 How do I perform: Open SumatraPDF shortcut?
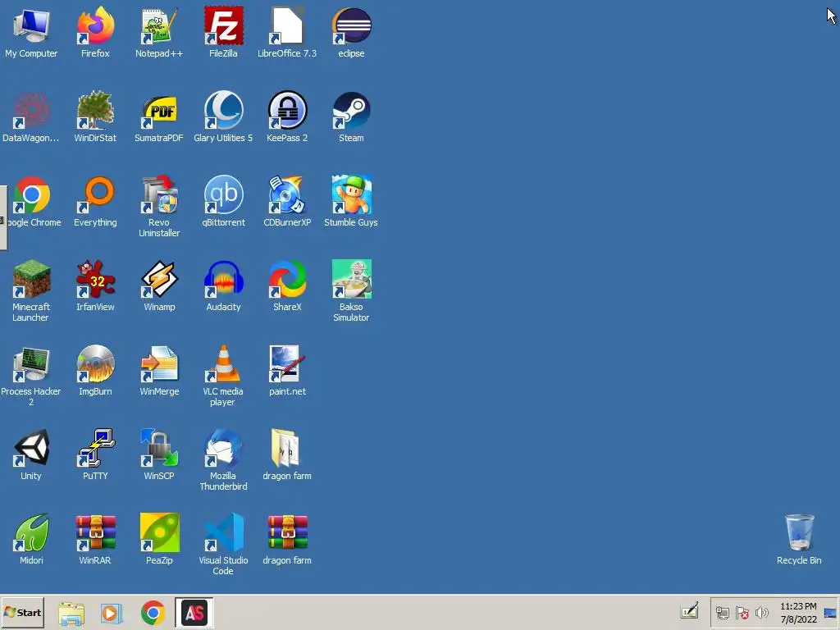coord(159,110)
